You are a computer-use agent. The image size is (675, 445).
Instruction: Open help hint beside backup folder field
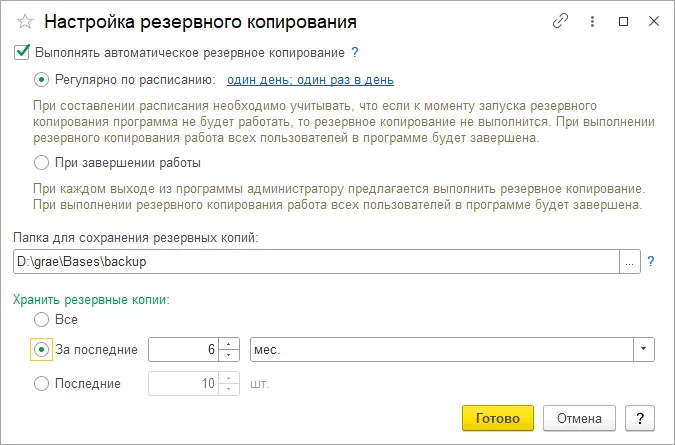point(651,261)
